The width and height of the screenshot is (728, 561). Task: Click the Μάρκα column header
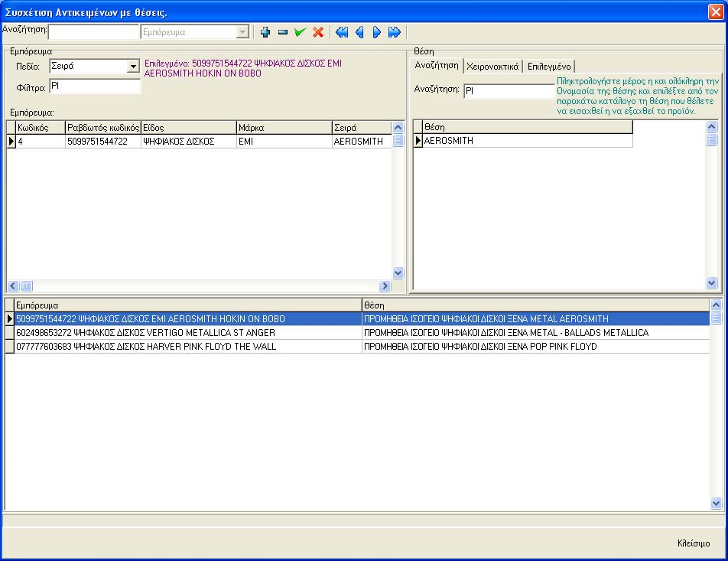click(x=284, y=128)
